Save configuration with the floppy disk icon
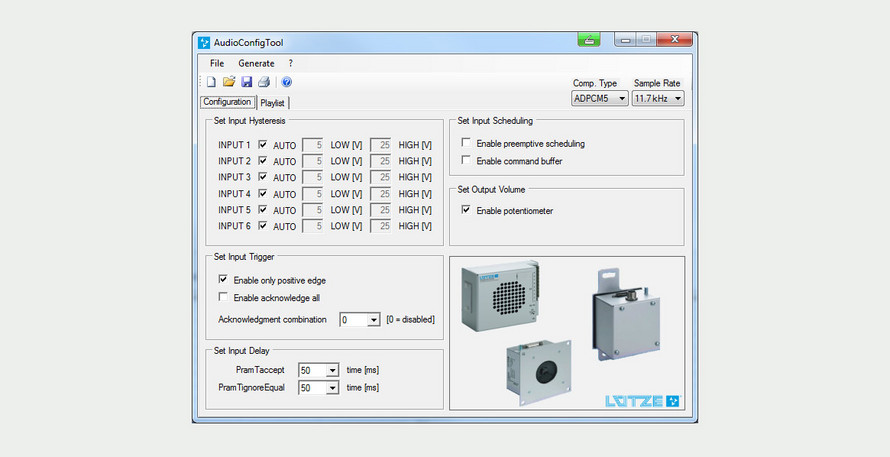The image size is (890, 457). coord(246,82)
